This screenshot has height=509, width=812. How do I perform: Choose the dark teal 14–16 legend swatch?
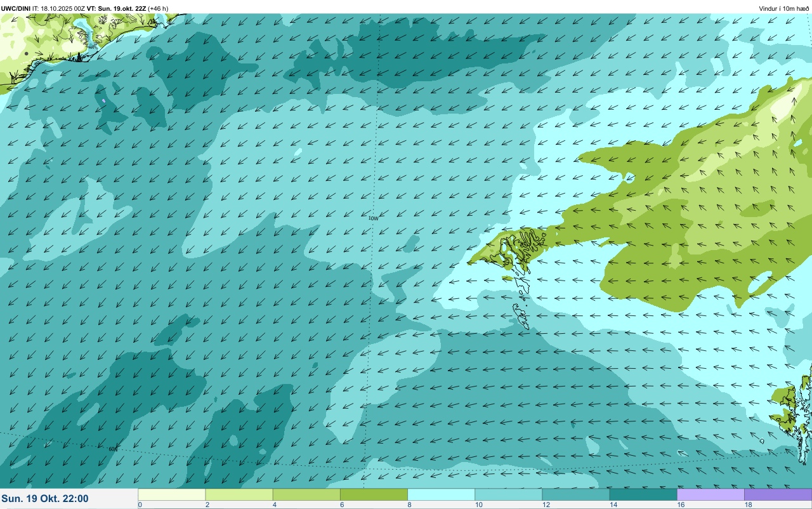tap(643, 494)
